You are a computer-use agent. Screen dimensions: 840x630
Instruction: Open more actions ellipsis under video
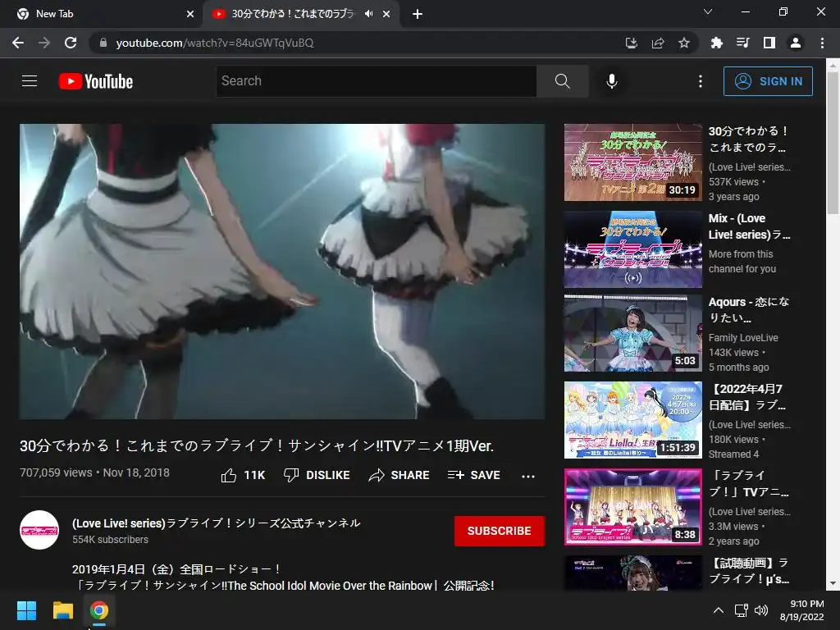point(528,476)
